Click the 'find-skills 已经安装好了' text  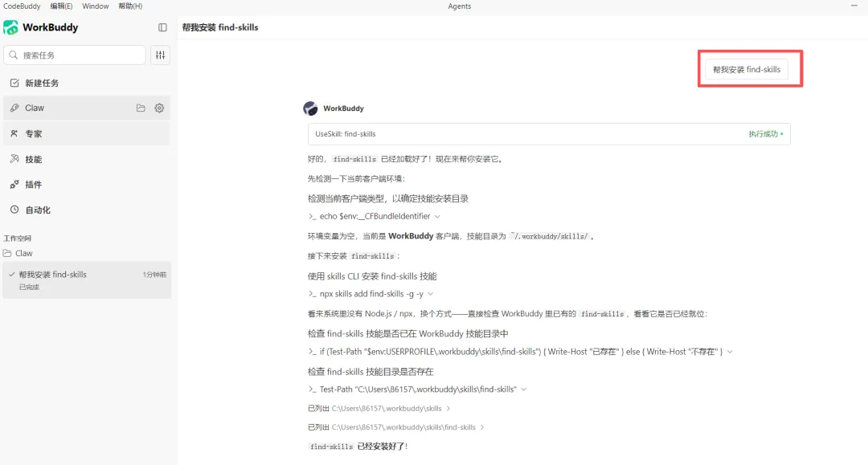pos(358,447)
